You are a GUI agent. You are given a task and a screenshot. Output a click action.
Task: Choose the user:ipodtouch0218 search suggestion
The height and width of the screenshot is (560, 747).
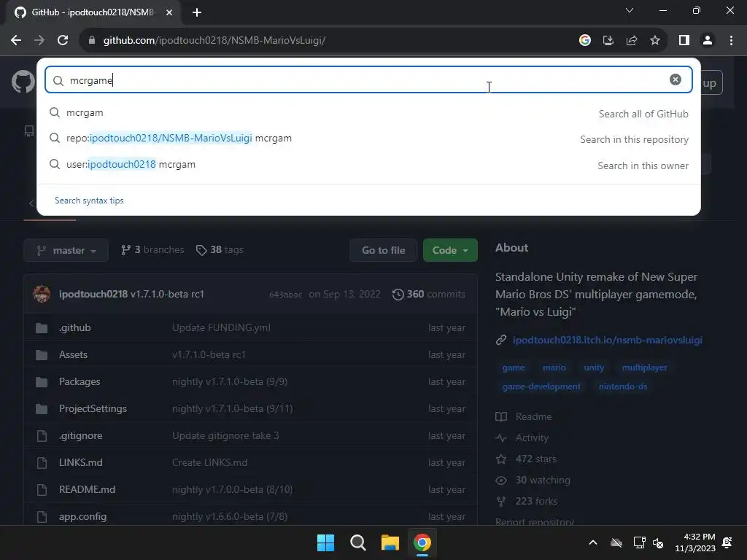368,165
